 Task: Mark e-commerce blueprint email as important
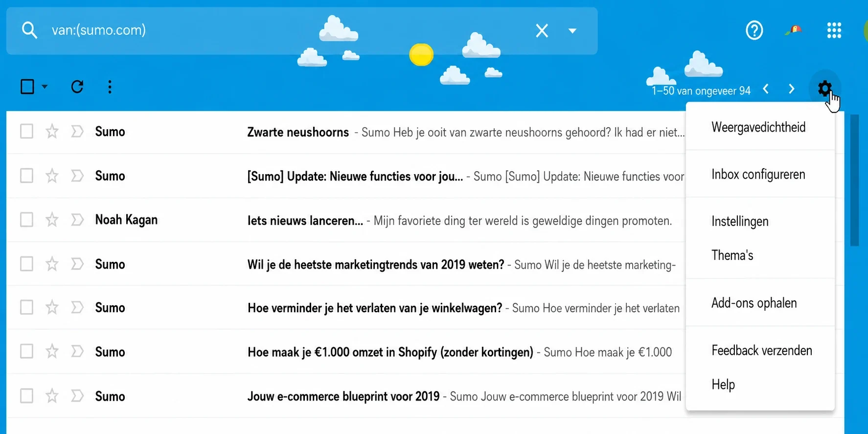coord(77,396)
